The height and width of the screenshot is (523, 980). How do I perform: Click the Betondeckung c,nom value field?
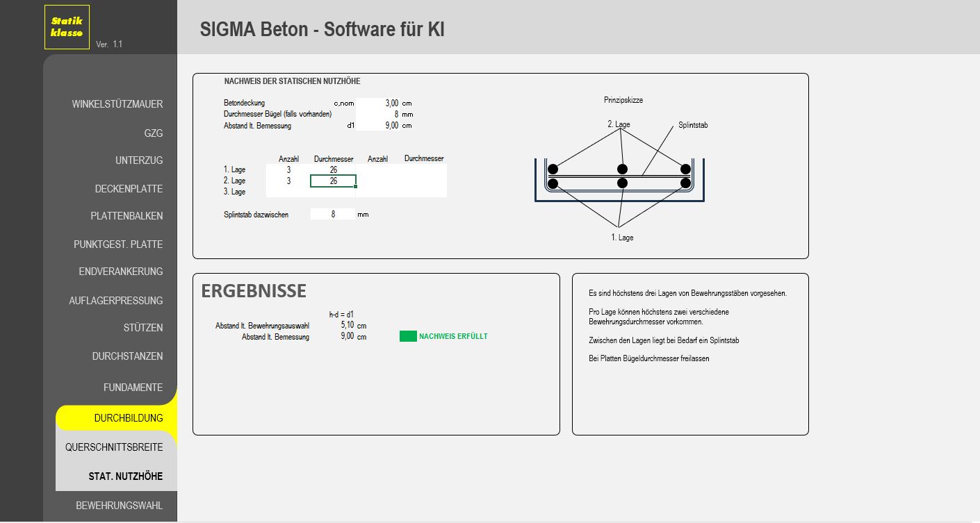(378, 103)
